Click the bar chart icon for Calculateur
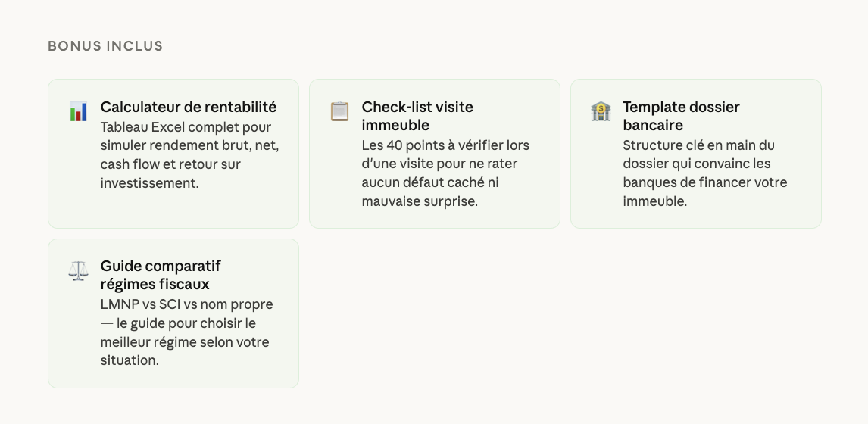 (78, 112)
